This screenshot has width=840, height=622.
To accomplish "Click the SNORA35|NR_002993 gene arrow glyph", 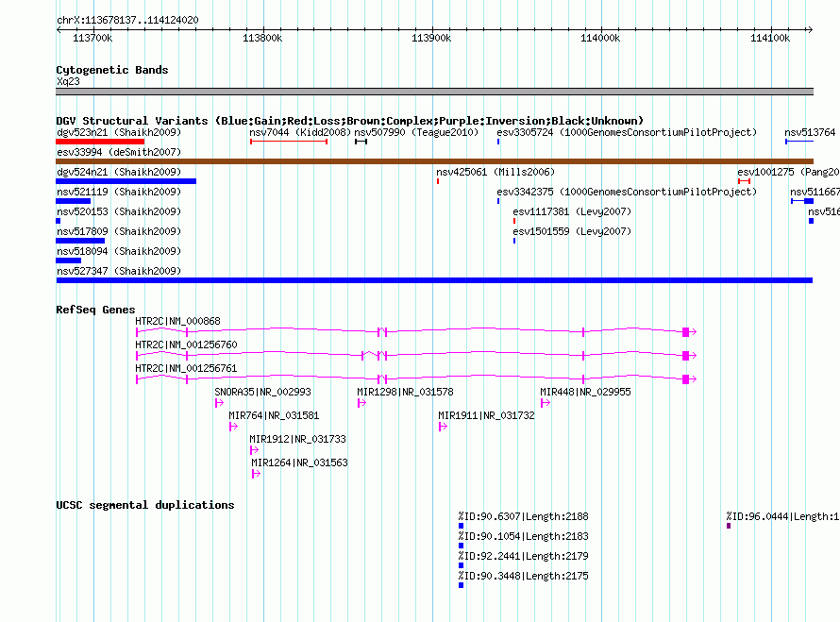I will point(219,403).
